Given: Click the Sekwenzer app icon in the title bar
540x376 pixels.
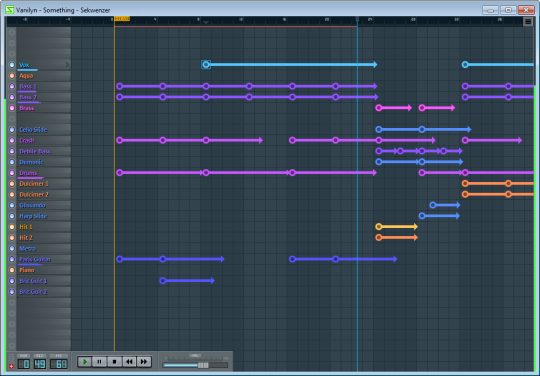Looking at the screenshot, I should [x=10, y=10].
